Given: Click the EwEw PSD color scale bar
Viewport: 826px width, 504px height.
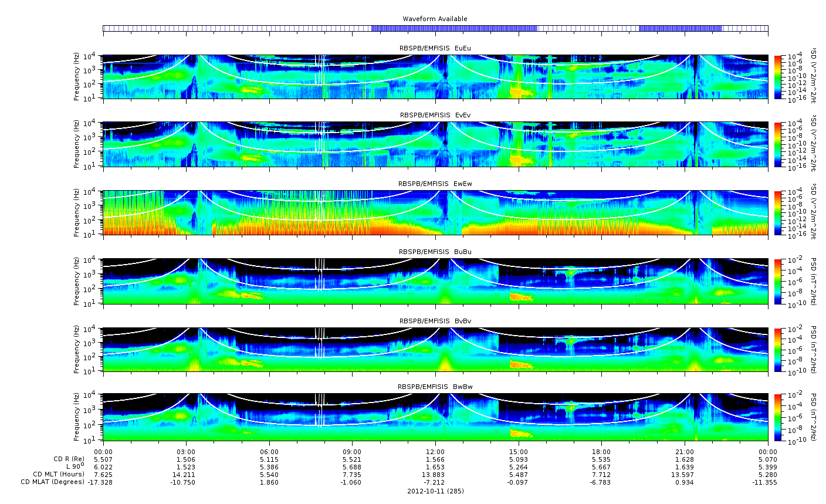Looking at the screenshot, I should (x=777, y=212).
